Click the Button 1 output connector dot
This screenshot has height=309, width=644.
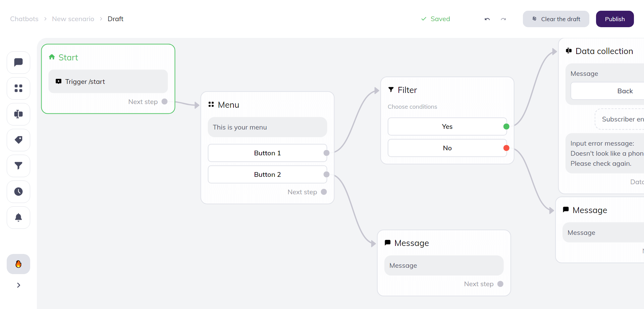(x=326, y=153)
